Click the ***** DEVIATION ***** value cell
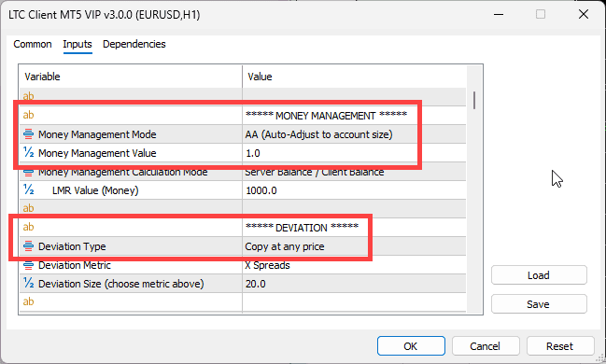This screenshot has height=364, width=606. 354,228
